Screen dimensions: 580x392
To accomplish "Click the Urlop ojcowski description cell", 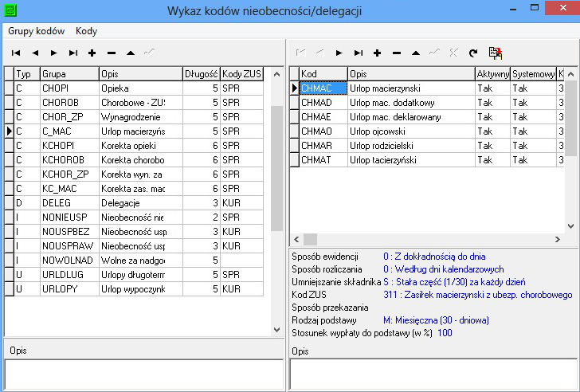I will (411, 131).
